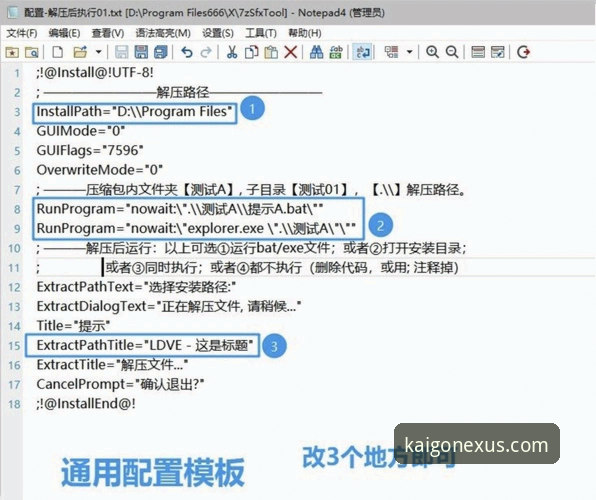Open the 语法高亮(M) menu
Viewport: 596px width, 500px height.
pyautogui.click(x=163, y=33)
